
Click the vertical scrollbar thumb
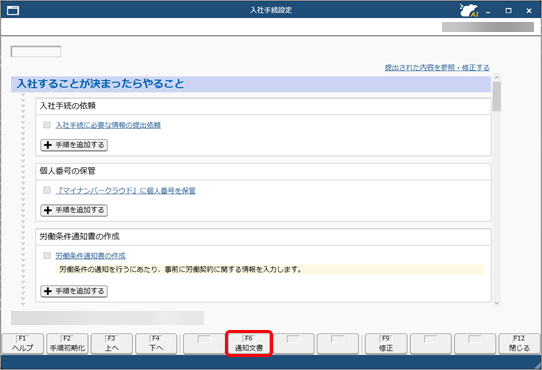tap(497, 96)
